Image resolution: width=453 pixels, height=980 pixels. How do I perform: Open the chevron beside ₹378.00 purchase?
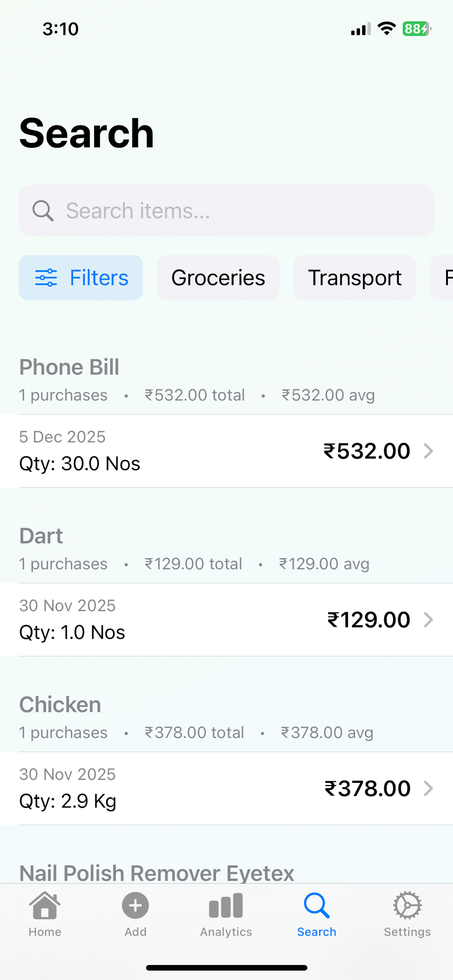(x=429, y=788)
